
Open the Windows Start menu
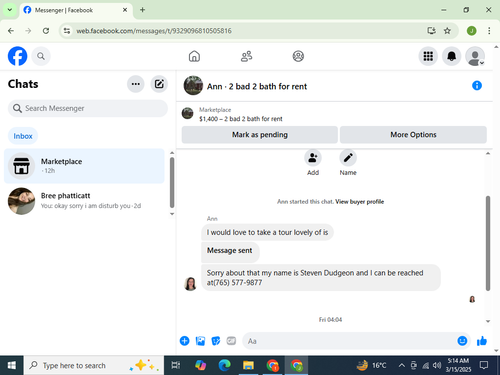pos(12,365)
